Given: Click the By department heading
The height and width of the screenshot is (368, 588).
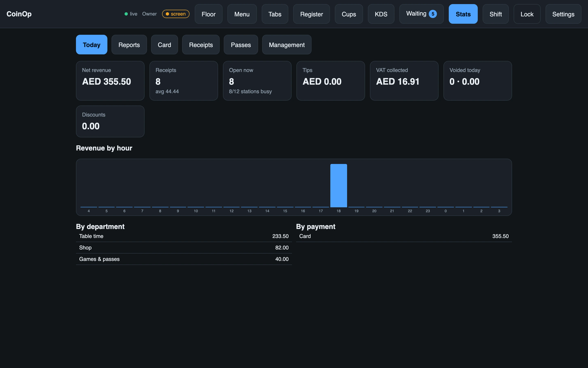Looking at the screenshot, I should point(100,227).
